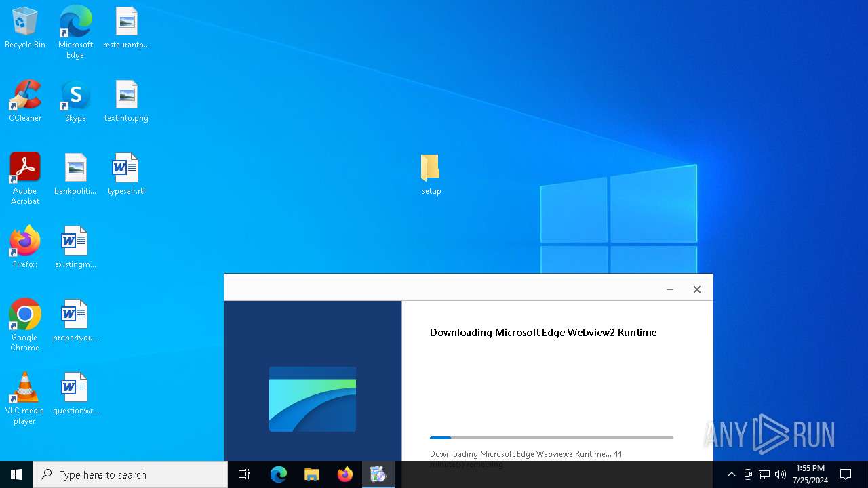Viewport: 868px width, 488px height.
Task: Select the setup folder on desktop
Action: [x=431, y=175]
